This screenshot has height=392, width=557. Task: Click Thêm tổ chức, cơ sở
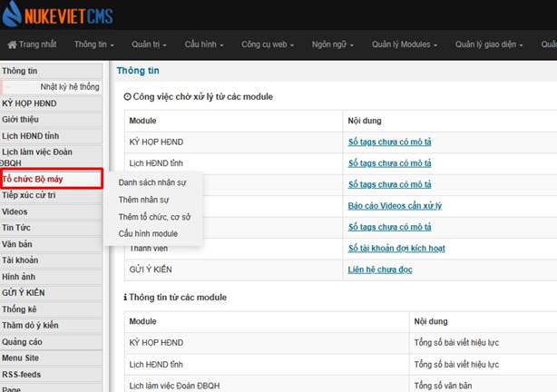tap(154, 217)
